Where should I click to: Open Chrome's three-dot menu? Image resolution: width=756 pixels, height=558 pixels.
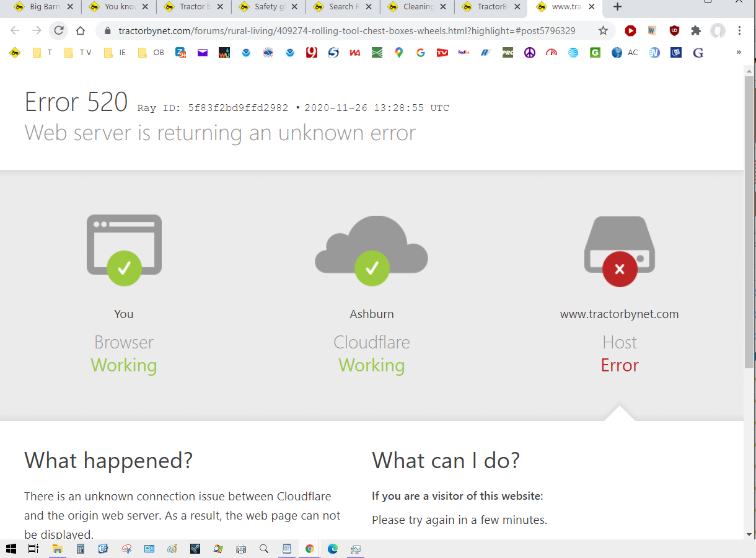(x=740, y=30)
